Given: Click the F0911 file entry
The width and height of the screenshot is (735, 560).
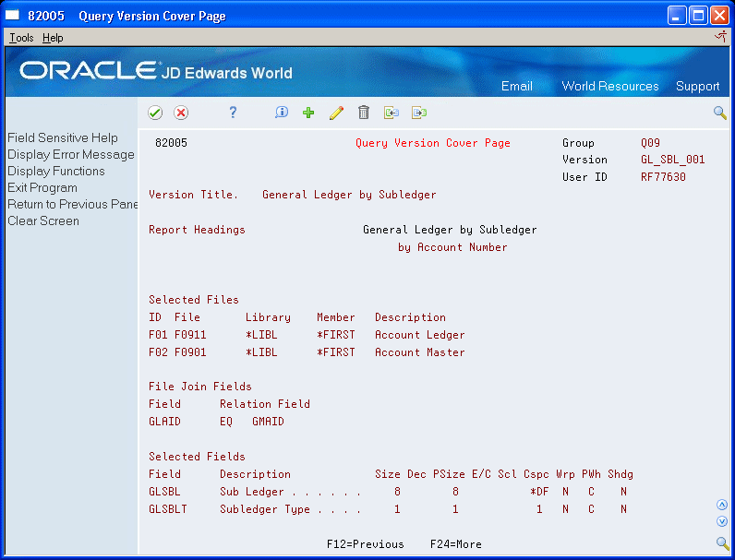Looking at the screenshot, I should 190,335.
